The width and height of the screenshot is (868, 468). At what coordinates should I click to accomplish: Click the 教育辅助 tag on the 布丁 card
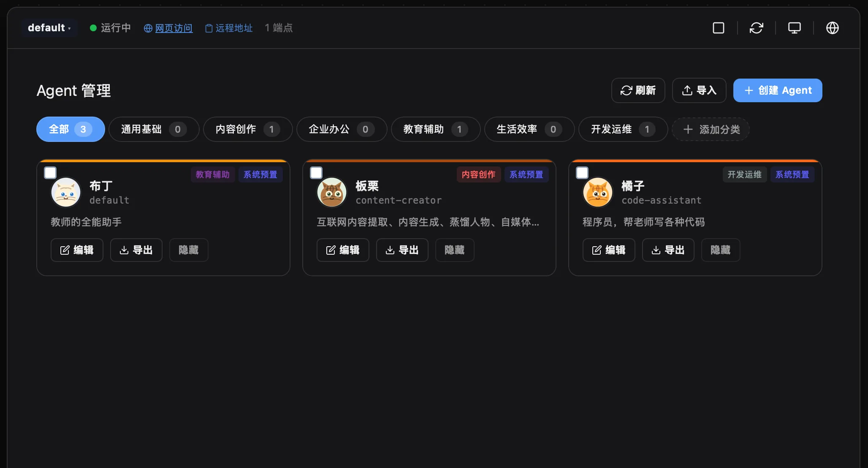(x=213, y=174)
